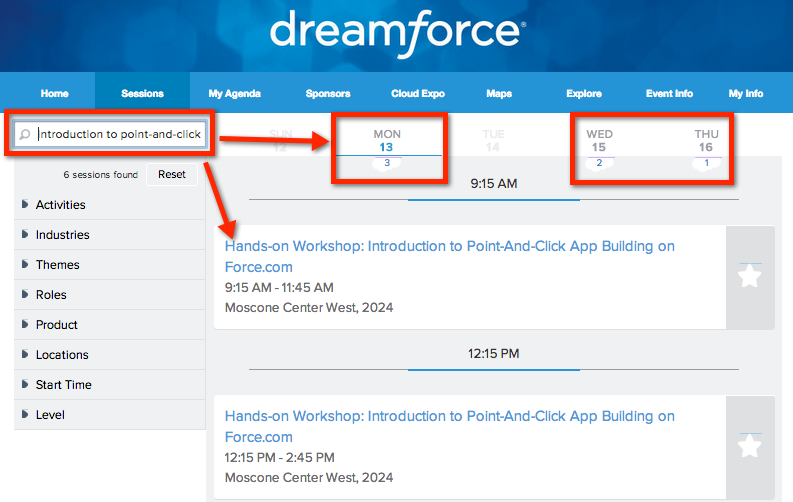Expand the Locations filter
This screenshot has width=793, height=502.
click(110, 354)
